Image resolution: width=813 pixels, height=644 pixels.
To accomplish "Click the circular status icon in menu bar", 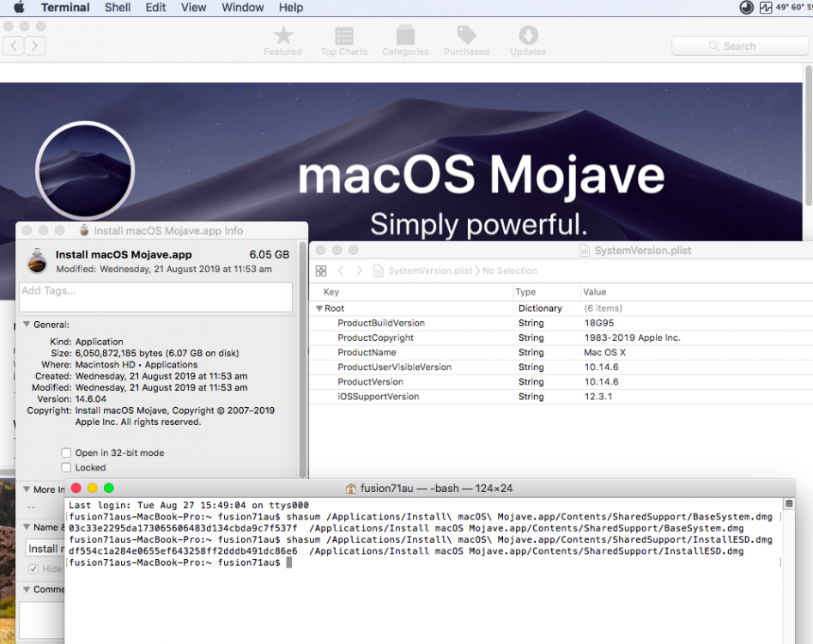I will click(747, 7).
